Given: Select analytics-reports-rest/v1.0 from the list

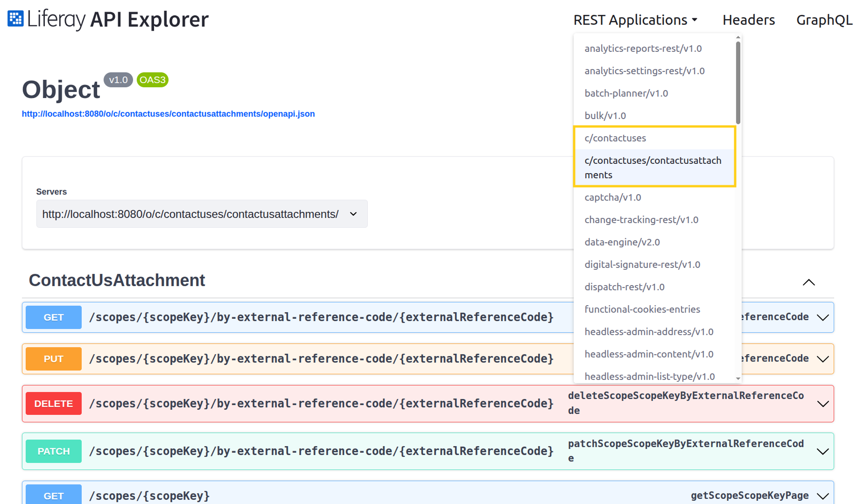Looking at the screenshot, I should point(654,49).
